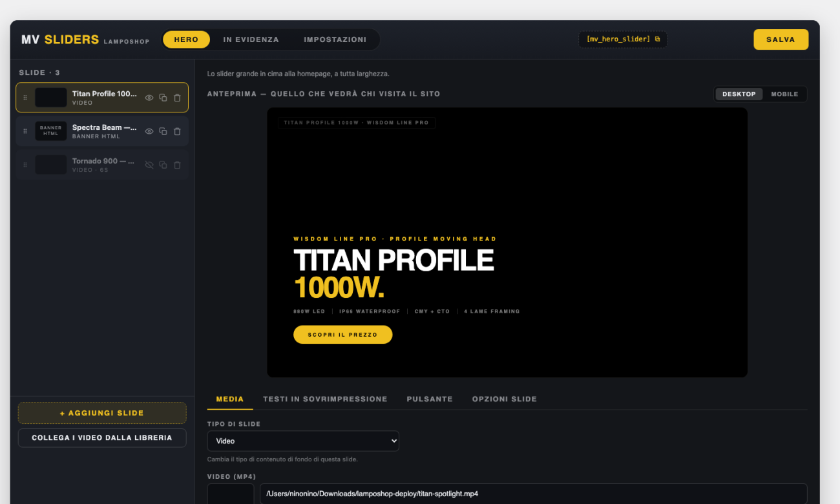Image resolution: width=840 pixels, height=504 pixels.
Task: Add a new slide with Aggiungi Slide
Action: tap(102, 413)
